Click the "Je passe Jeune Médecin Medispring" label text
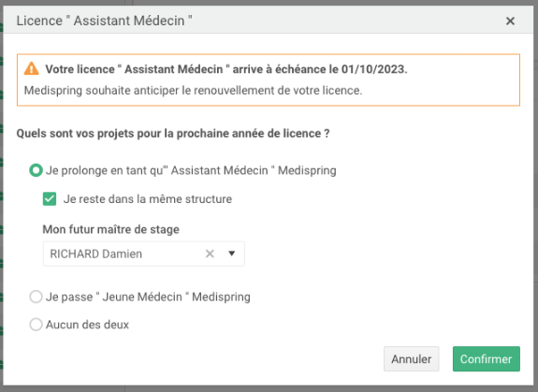Viewport: 538px width, 392px height. tap(148, 297)
